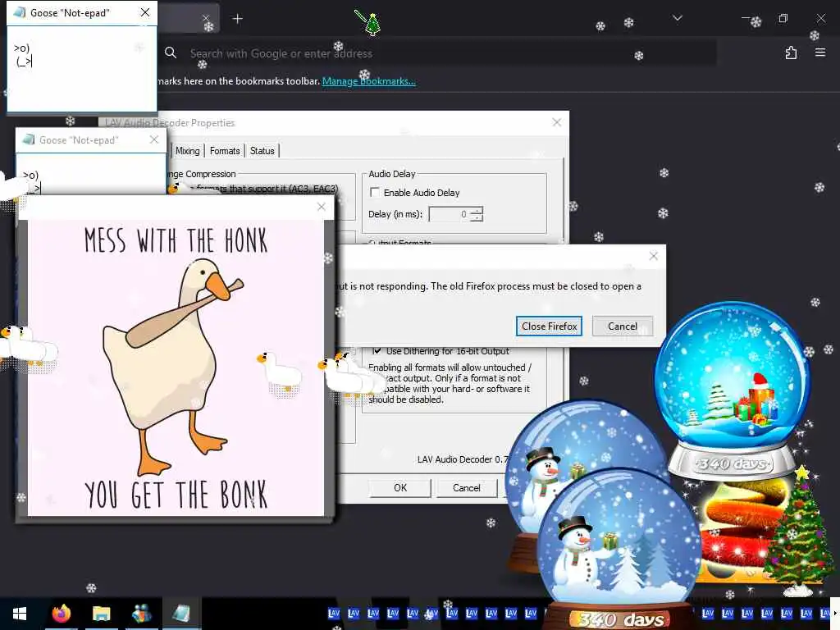The image size is (840, 630).
Task: Open the Manage bookmarks link
Action: [x=368, y=81]
